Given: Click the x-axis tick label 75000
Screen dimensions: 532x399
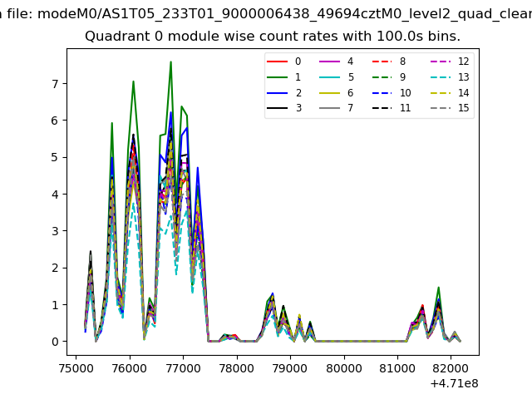Looking at the screenshot, I should [76, 367].
